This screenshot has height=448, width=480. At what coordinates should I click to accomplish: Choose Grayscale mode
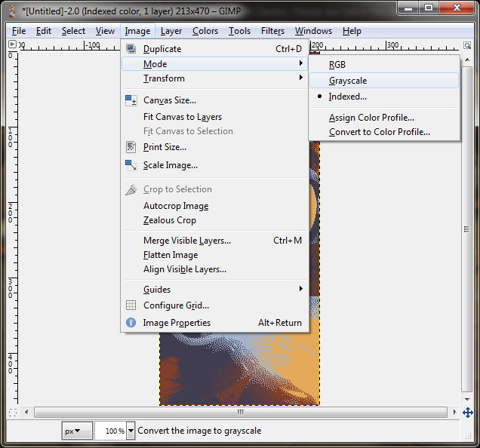(348, 81)
